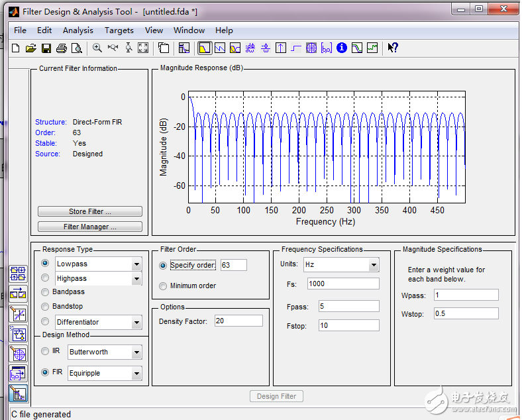Show the Magnitude Response plot icon
This screenshot has height=420, width=522.
click(204, 48)
